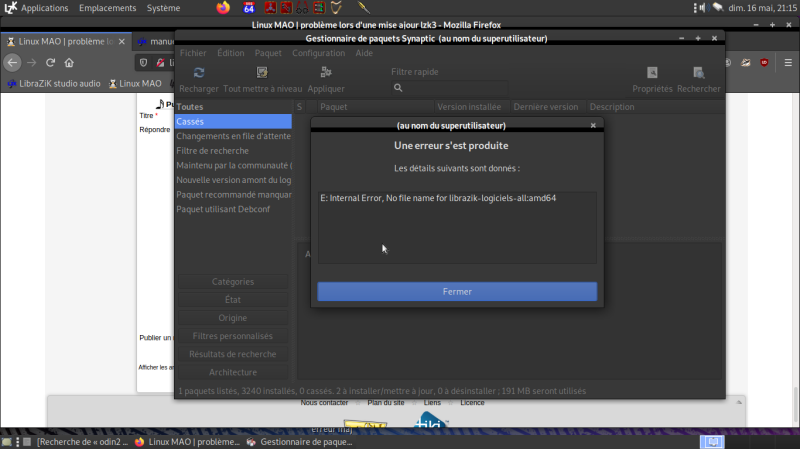Open the Paquet menu

pyautogui.click(x=268, y=53)
